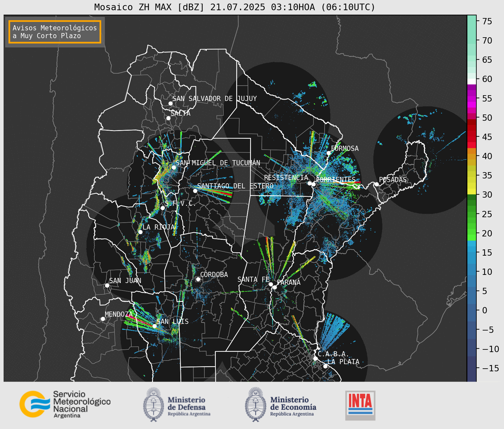Click the San Salvador de Jujuy city marker
504x429 pixels.
tap(170, 103)
